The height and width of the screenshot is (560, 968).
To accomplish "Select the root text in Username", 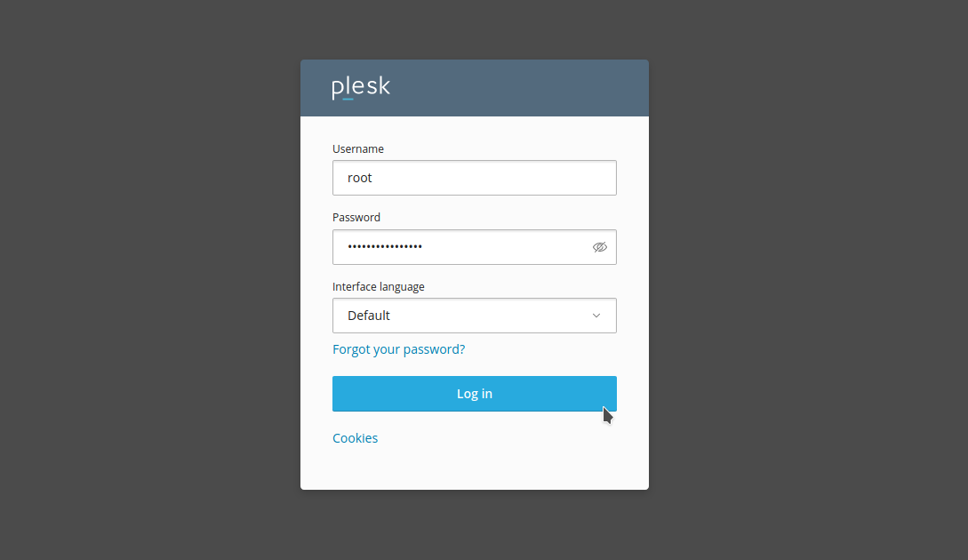I will pyautogui.click(x=359, y=177).
